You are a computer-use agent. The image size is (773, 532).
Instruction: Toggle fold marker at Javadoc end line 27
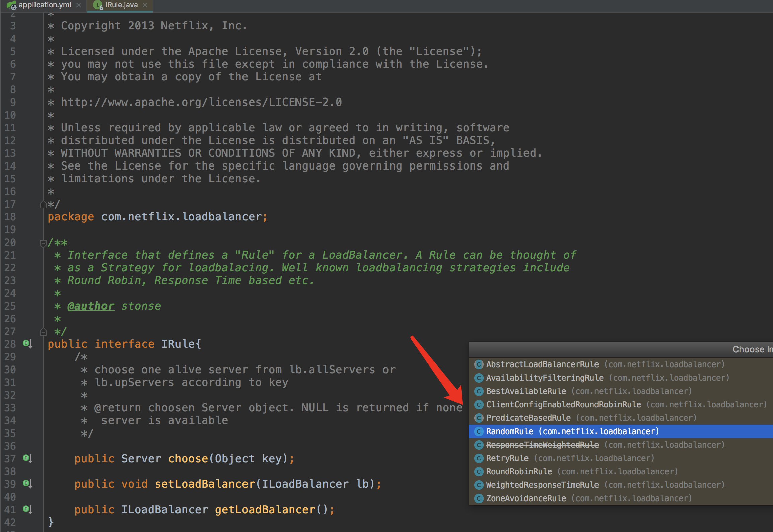click(43, 332)
